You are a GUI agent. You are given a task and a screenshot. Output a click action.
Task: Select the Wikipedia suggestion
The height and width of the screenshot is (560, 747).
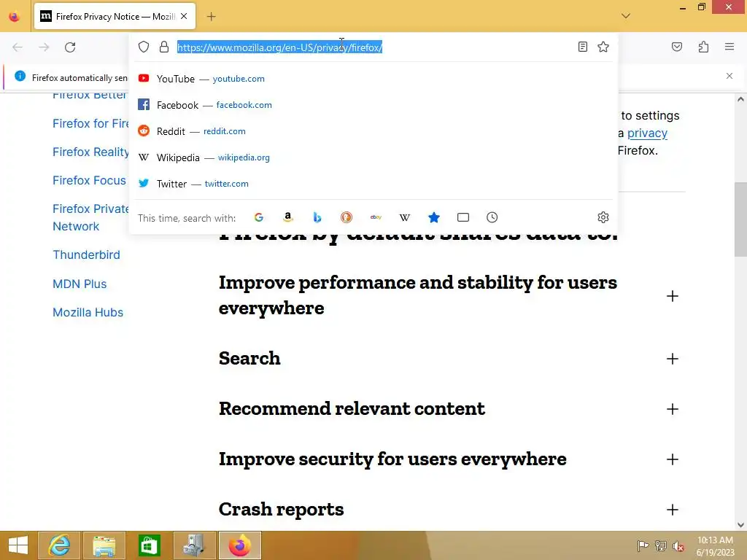(373, 157)
